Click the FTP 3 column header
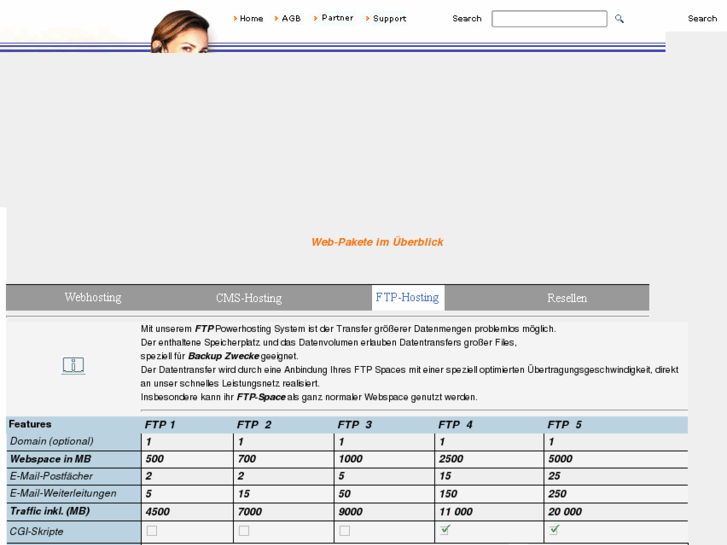 355,425
